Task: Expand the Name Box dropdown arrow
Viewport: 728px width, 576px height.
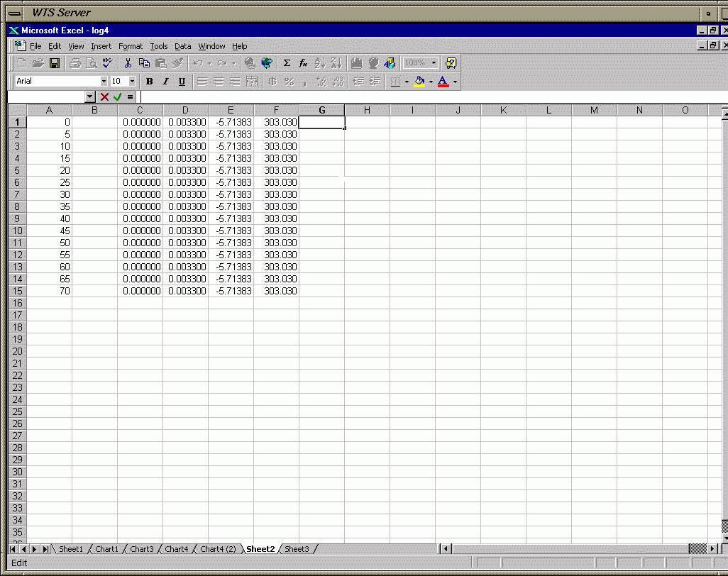Action: (90, 96)
